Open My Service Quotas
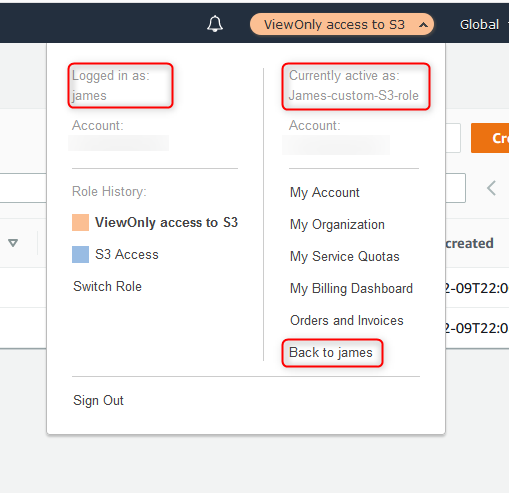 (x=345, y=256)
